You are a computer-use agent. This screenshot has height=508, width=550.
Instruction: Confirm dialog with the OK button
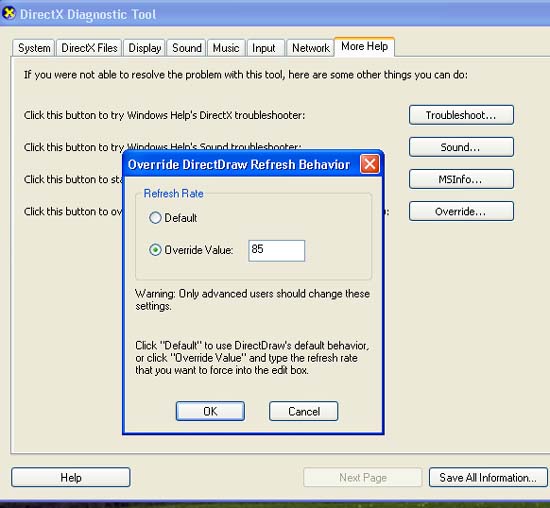point(210,411)
